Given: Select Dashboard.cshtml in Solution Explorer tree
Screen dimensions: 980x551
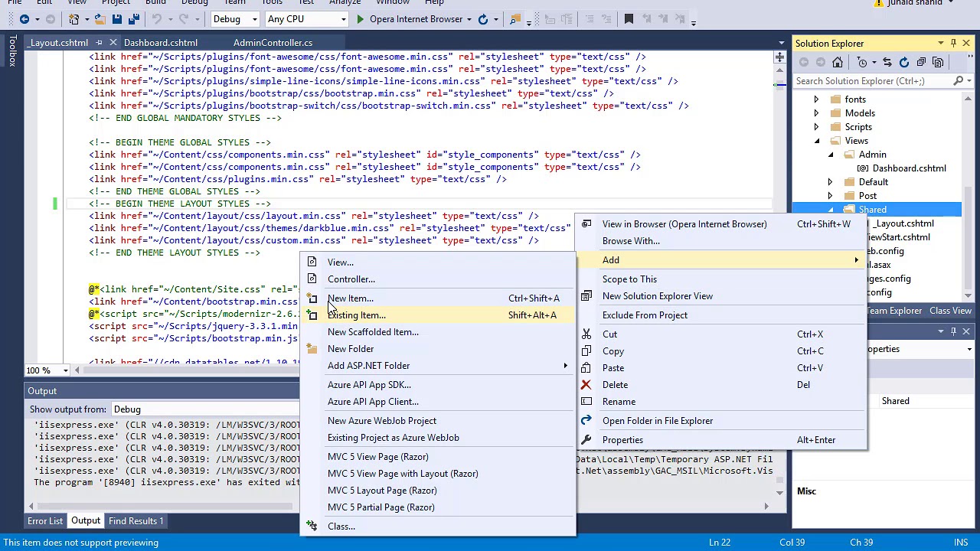Looking at the screenshot, I should (x=909, y=168).
